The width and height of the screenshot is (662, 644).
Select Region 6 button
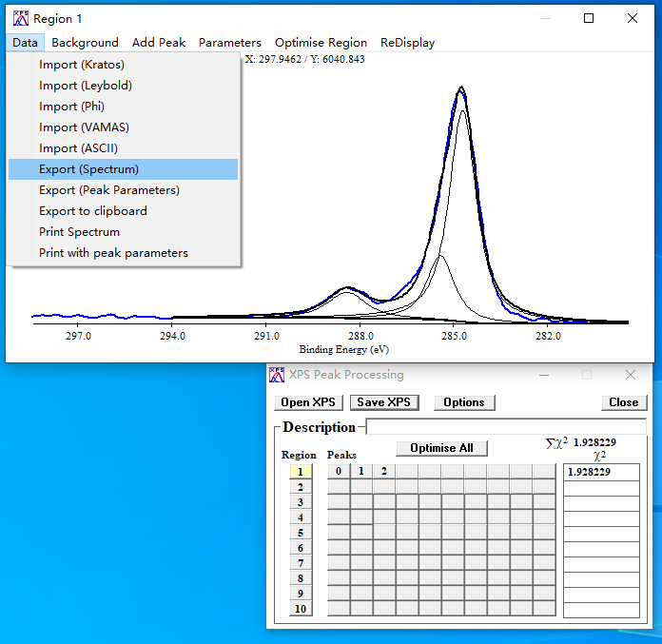(x=301, y=548)
